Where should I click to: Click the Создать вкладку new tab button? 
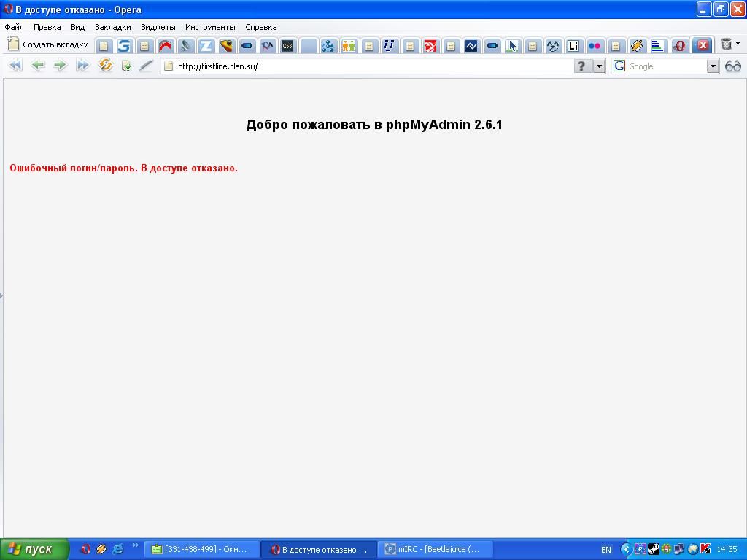pos(48,44)
